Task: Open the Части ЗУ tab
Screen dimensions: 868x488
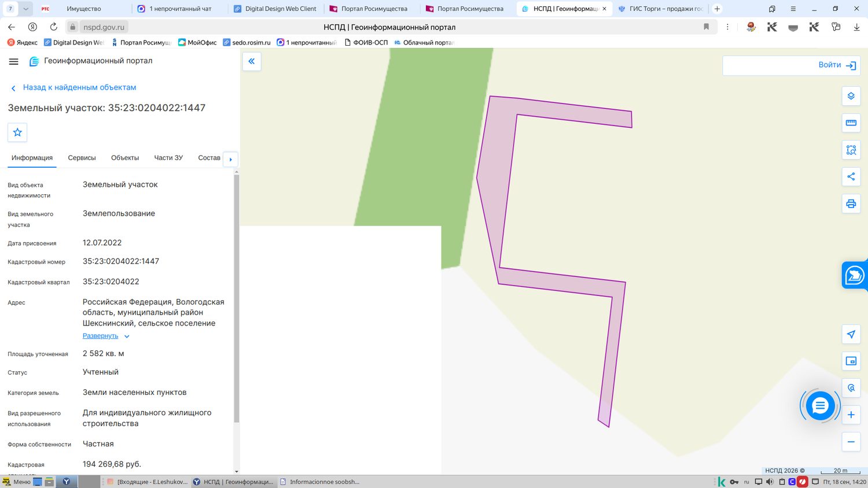Action: point(168,158)
